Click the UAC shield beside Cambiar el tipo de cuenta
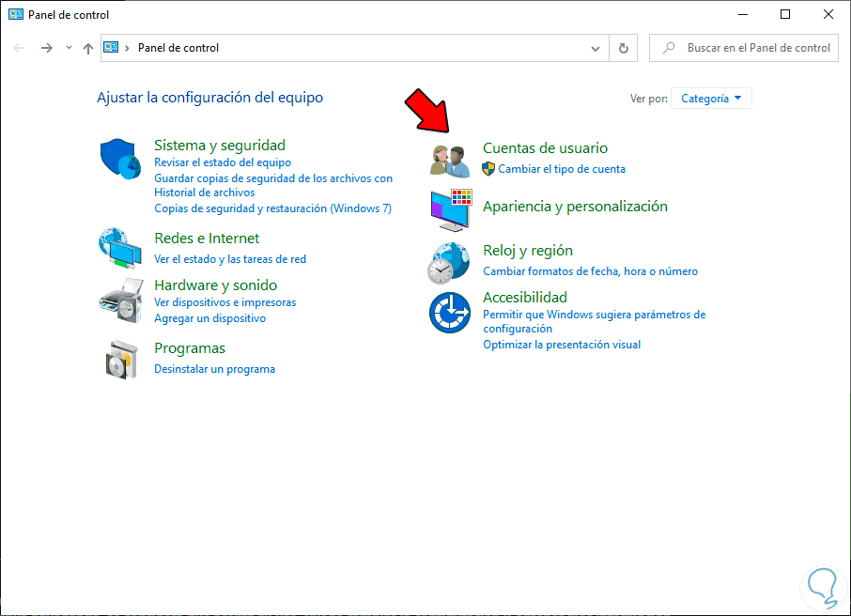Image resolution: width=851 pixels, height=616 pixels. pyautogui.click(x=488, y=169)
